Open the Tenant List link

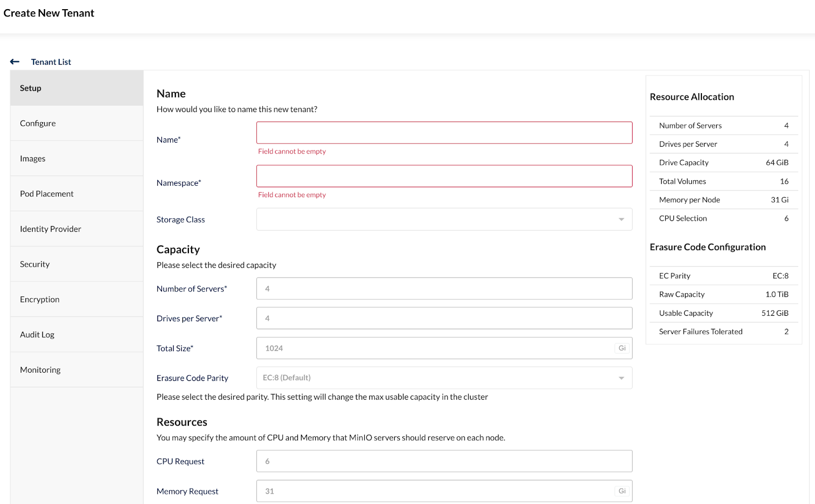point(50,62)
